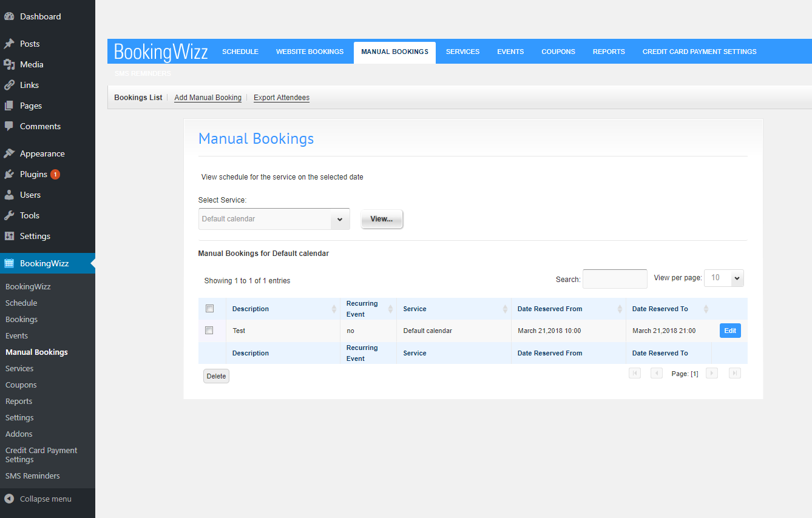
Task: Switch to the Schedule tab
Action: [x=240, y=52]
